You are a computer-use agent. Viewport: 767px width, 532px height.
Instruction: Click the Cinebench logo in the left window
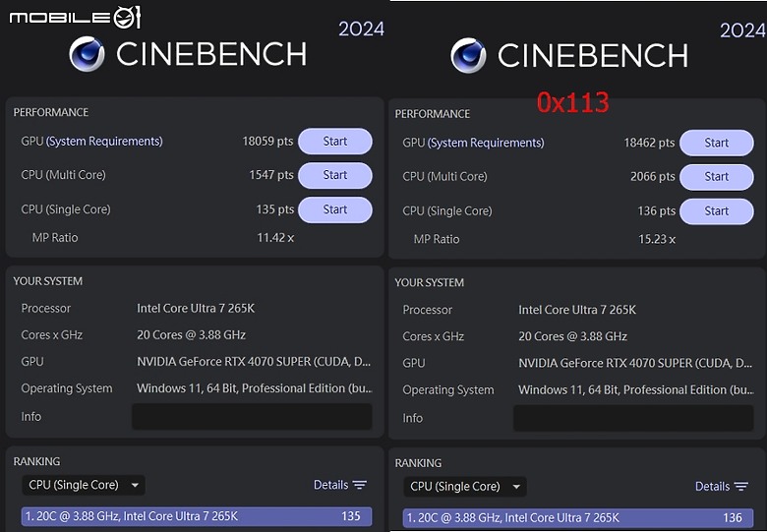click(87, 54)
